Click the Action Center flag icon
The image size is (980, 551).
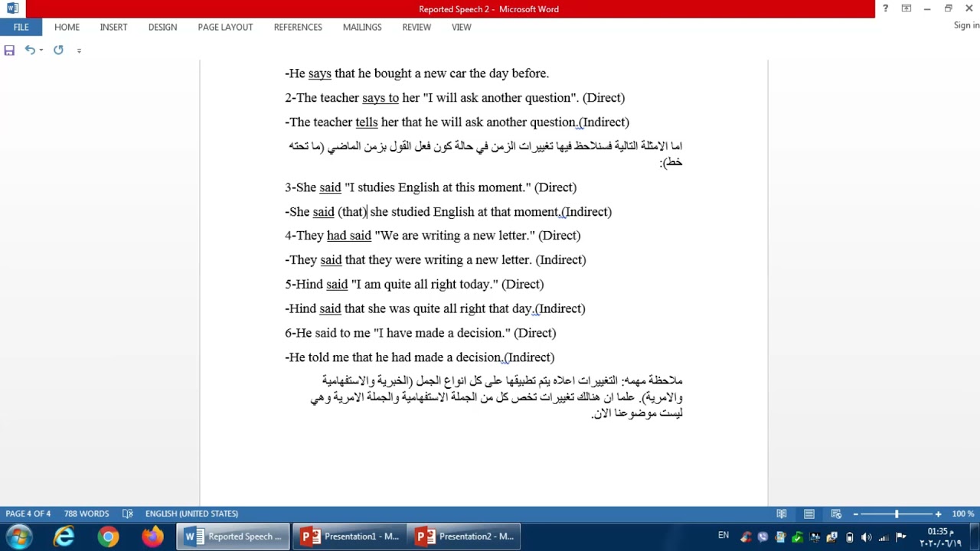[x=901, y=537]
